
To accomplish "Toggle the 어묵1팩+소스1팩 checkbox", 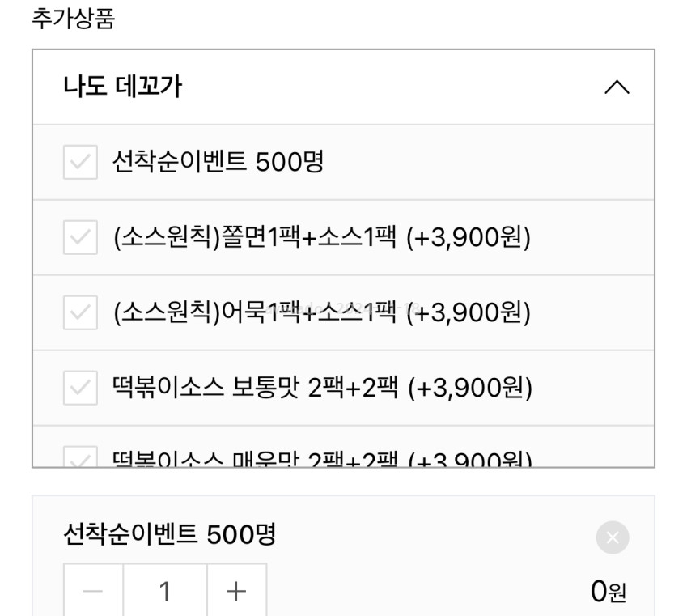I will (x=80, y=313).
